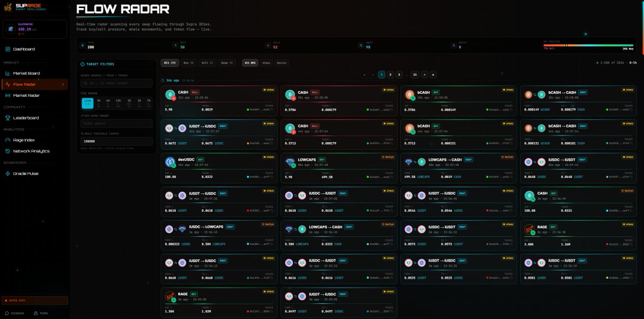Go to previous page arrow
The height and width of the screenshot is (319, 644).
(373, 75)
